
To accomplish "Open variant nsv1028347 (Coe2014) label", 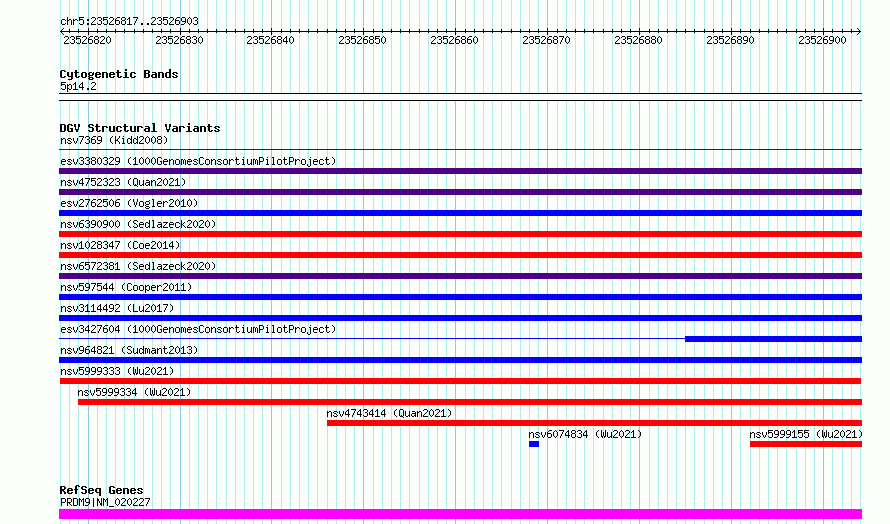I will point(120,245).
